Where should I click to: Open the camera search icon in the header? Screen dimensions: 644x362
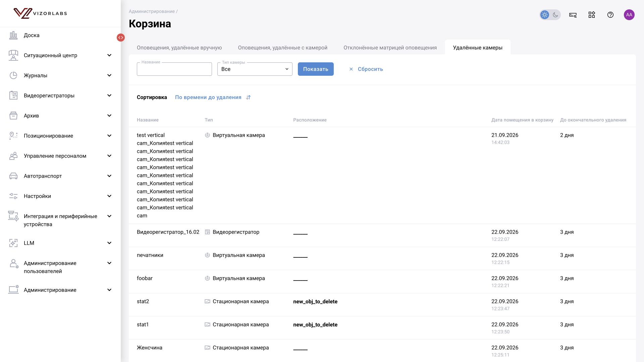pos(573,15)
